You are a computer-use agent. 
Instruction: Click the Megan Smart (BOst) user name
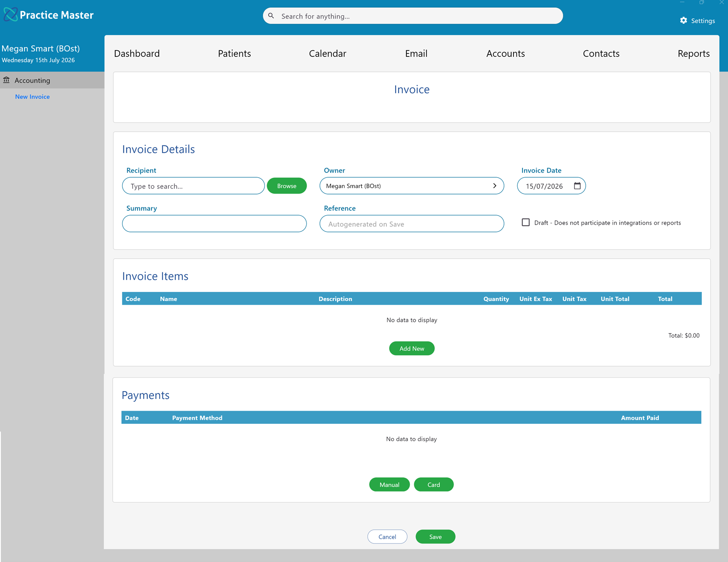pyautogui.click(x=40, y=49)
